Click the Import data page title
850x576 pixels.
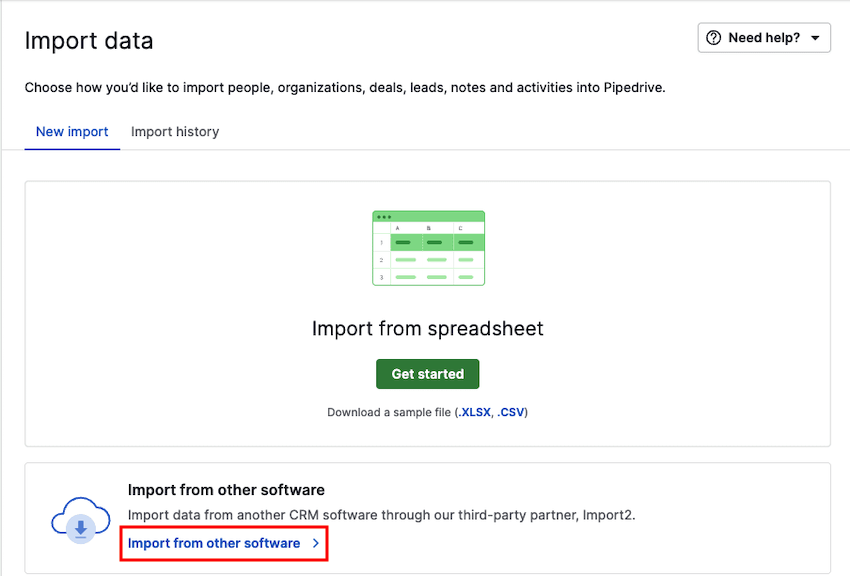[89, 41]
